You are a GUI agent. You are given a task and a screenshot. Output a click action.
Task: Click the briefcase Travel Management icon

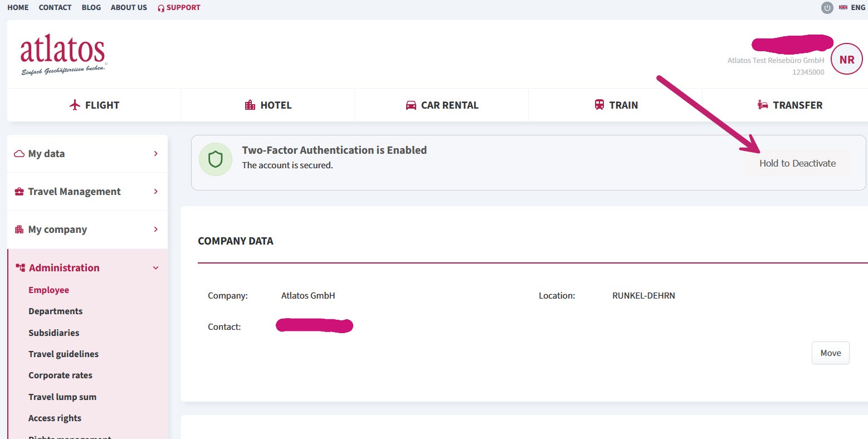(19, 192)
